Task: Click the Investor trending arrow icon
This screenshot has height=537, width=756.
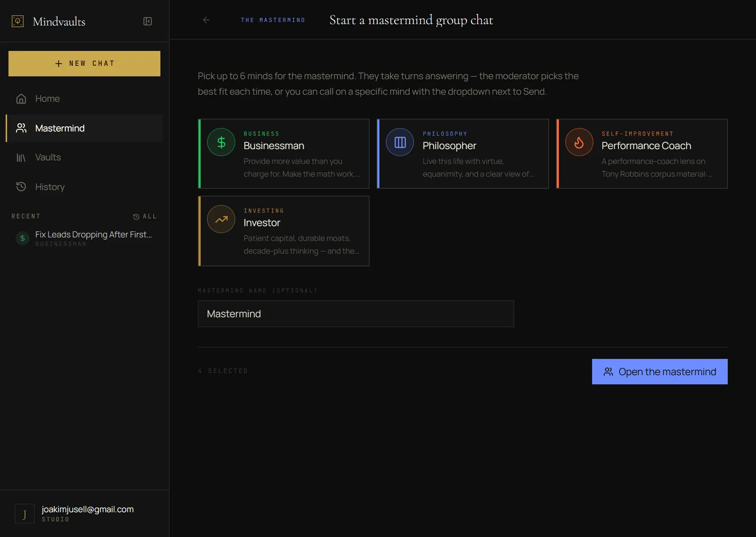Action: [x=221, y=219]
